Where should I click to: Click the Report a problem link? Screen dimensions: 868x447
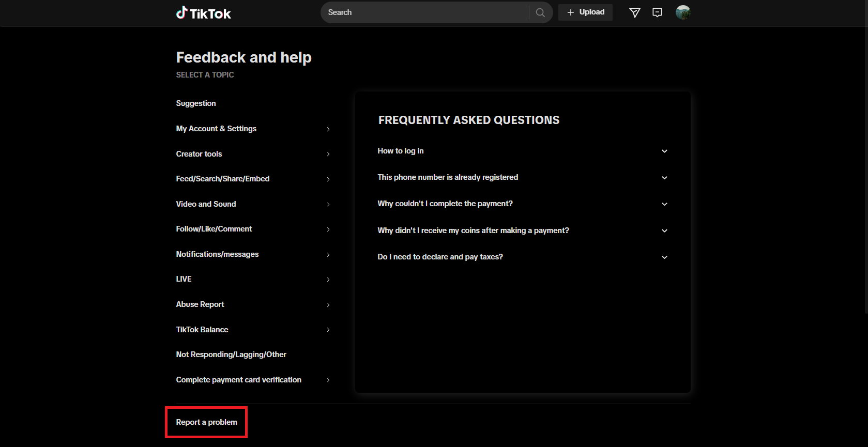(206, 422)
